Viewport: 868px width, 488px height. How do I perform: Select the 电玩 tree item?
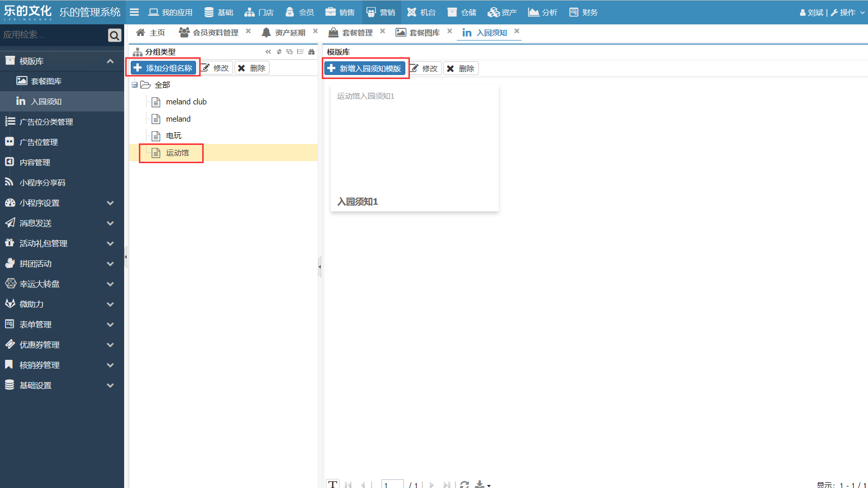click(173, 136)
